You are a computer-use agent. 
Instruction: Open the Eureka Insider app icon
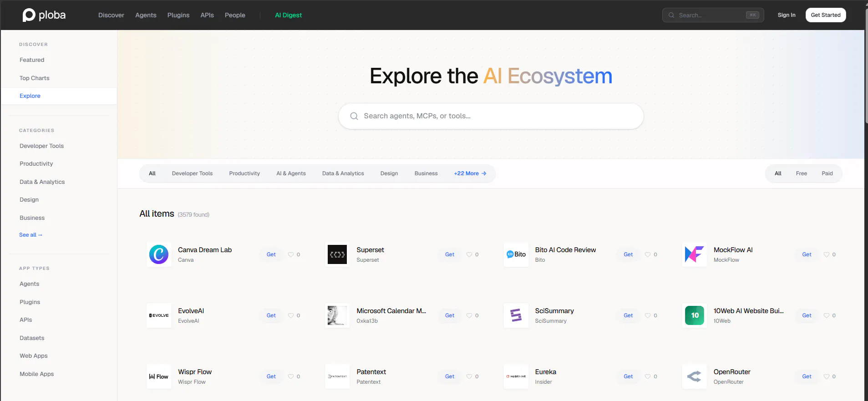(x=516, y=376)
